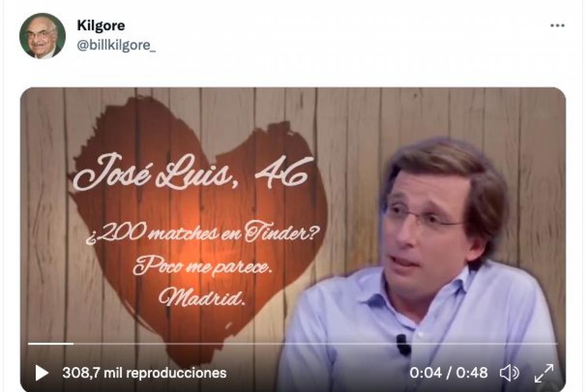Click the "¿200 matches en Tinder?" text
Image resolution: width=588 pixels, height=392 pixels.
coord(201,235)
